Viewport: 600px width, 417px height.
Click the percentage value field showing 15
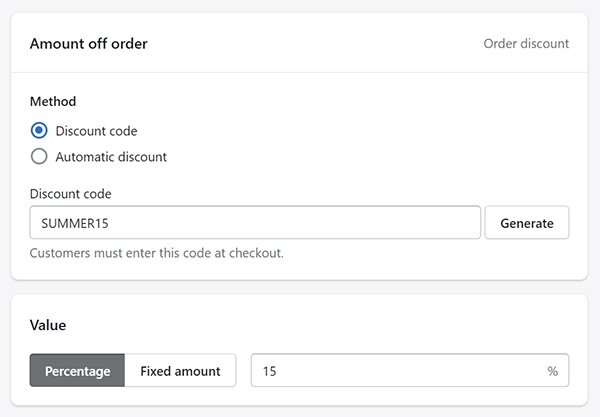(x=410, y=370)
